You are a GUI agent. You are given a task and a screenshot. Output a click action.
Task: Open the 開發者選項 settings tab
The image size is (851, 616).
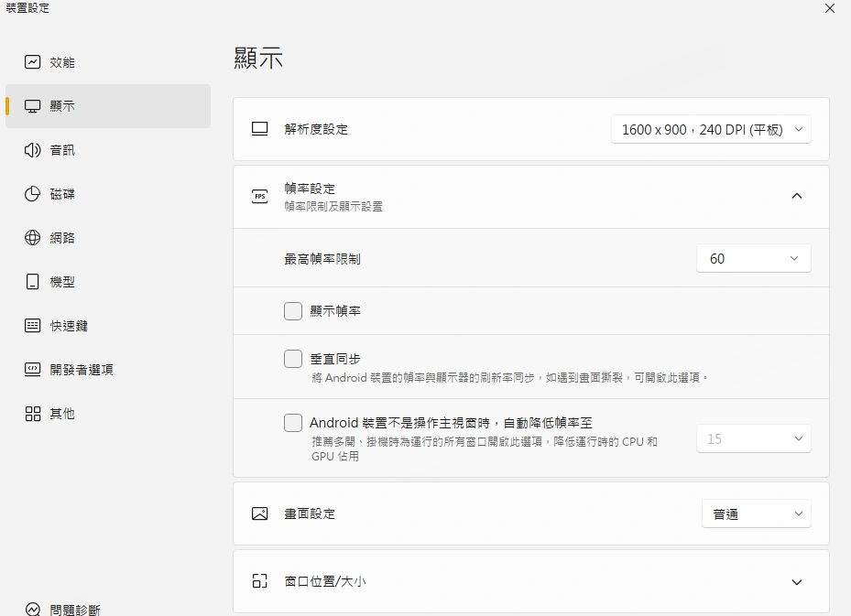[x=108, y=369]
